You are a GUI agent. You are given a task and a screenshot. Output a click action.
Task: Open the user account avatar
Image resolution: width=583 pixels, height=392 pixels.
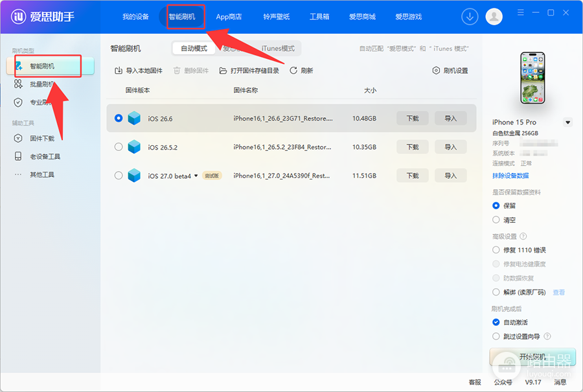point(494,17)
